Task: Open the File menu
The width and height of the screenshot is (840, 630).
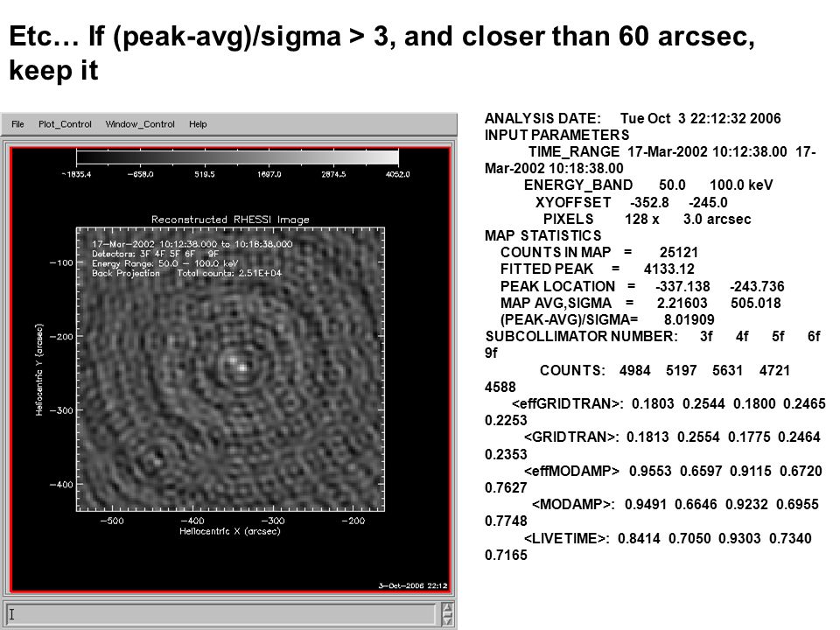Action: pos(17,124)
